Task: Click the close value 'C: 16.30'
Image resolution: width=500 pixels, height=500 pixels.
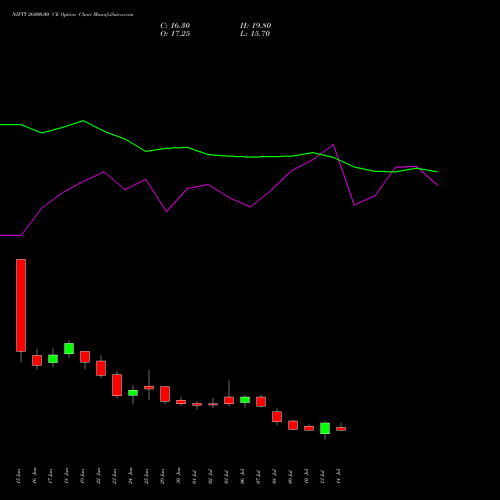Action: tap(175, 26)
